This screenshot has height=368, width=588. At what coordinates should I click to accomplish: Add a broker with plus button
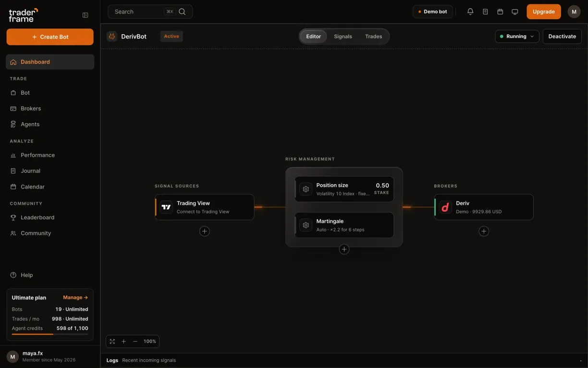(484, 231)
